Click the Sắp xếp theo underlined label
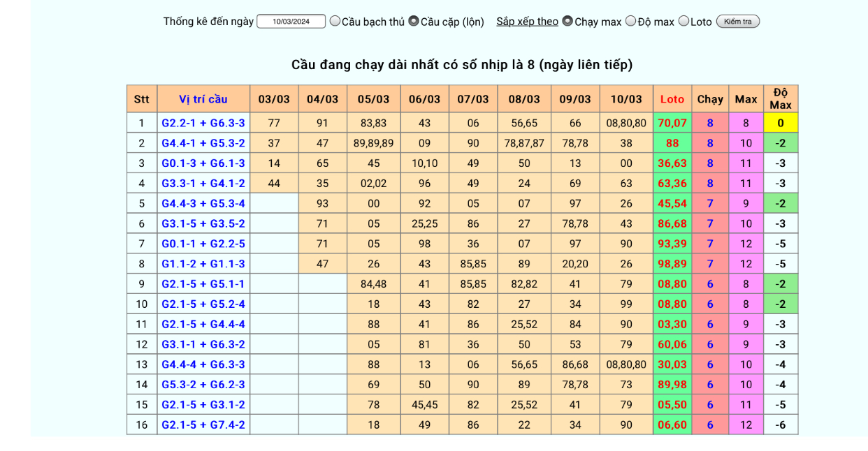The height and width of the screenshot is (451, 868). (527, 22)
